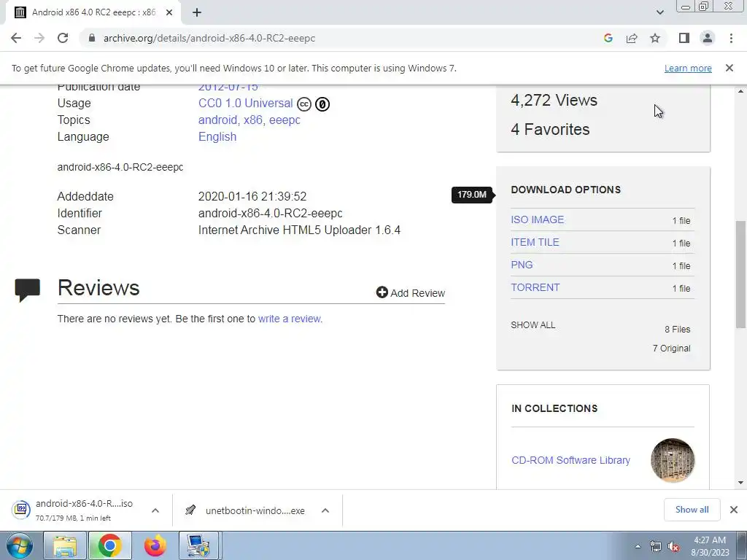Open the android topic link
Image resolution: width=747 pixels, height=560 pixels.
(217, 120)
